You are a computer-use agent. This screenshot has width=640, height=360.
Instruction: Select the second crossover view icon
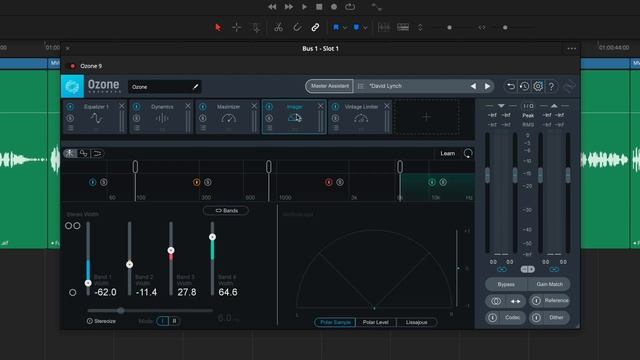coord(83,153)
